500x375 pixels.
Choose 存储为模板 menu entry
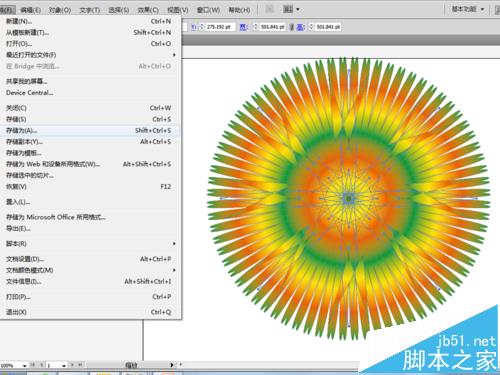click(x=90, y=153)
